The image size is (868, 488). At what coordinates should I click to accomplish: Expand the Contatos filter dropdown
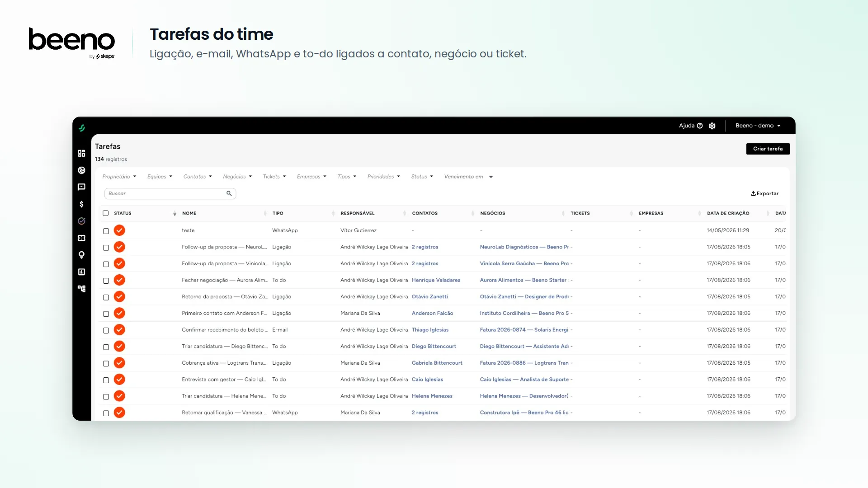point(198,177)
